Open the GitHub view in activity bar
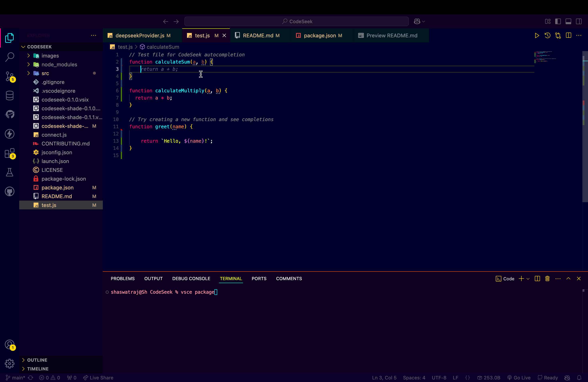The width and height of the screenshot is (588, 382). coord(10,191)
